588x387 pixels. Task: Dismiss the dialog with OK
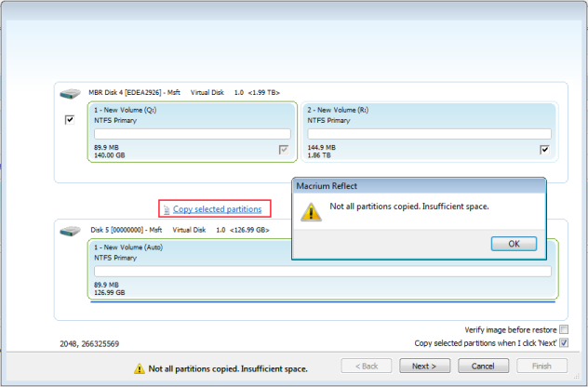point(514,244)
